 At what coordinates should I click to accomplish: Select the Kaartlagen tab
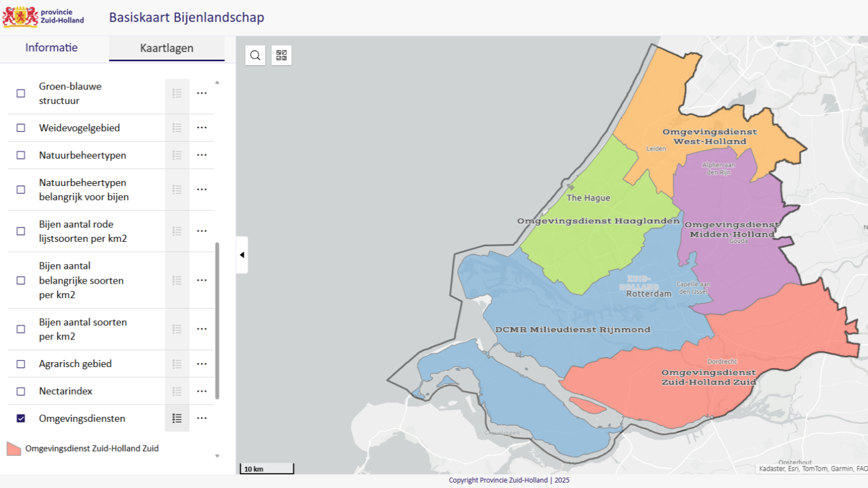(167, 48)
